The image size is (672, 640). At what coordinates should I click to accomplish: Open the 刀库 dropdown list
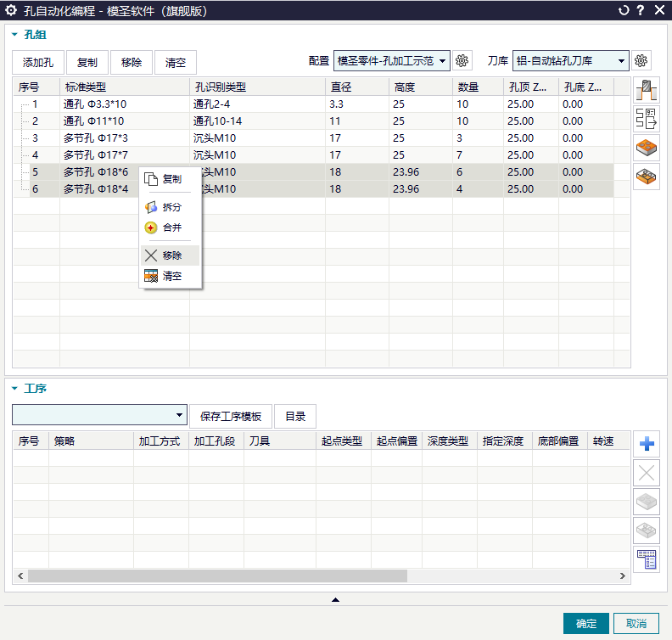coord(570,61)
